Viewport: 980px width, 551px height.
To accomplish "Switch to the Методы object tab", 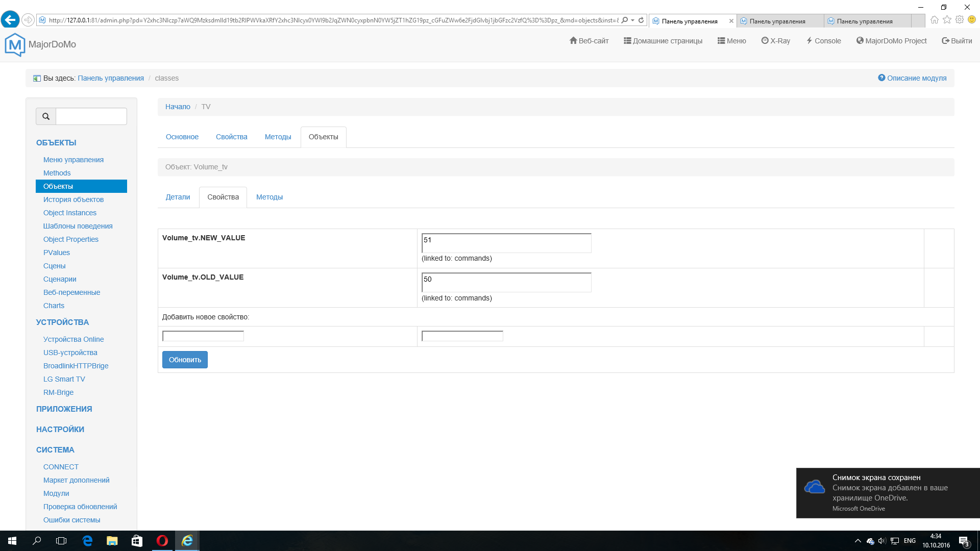I will tap(269, 197).
